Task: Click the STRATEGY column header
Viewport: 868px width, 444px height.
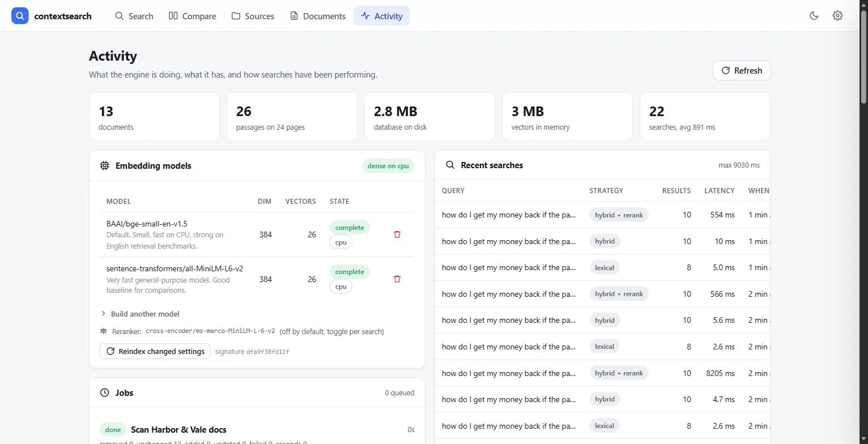Action: pyautogui.click(x=606, y=191)
